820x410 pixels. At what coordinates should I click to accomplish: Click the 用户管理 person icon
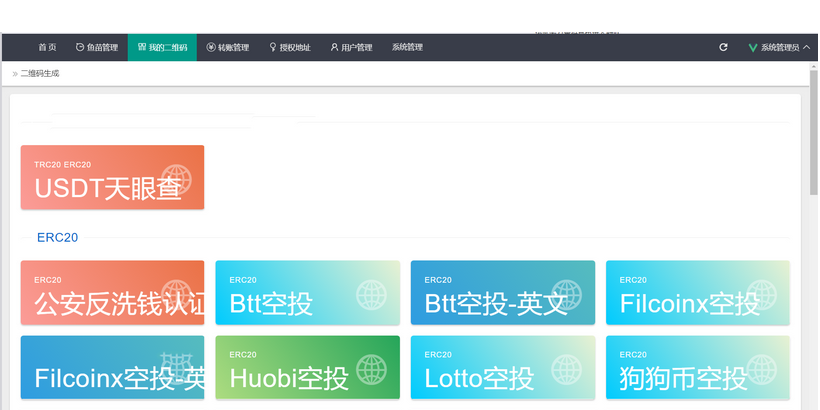click(334, 47)
